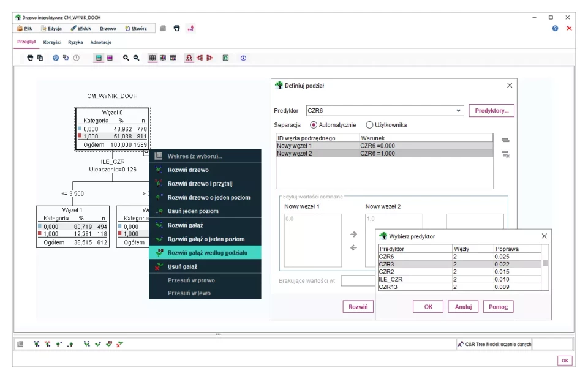Image resolution: width=588 pixels, height=379 pixels.
Task: Click the green tree map icon in toolbar
Action: pos(225,58)
